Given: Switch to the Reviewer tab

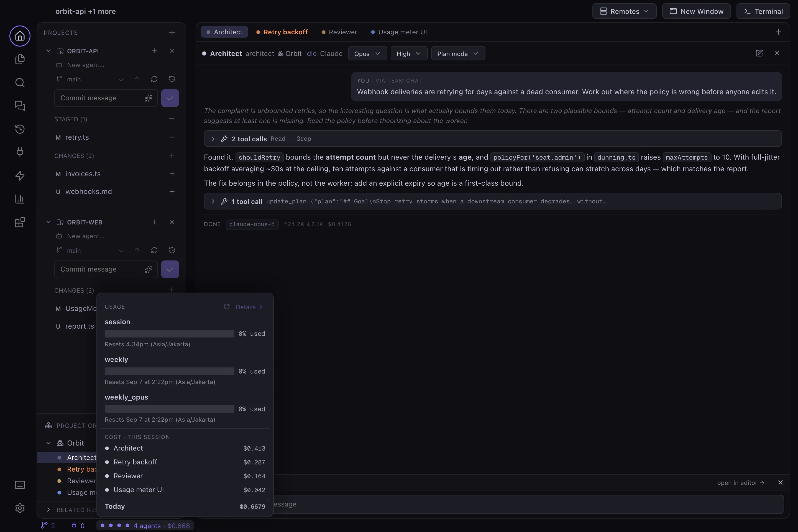Looking at the screenshot, I should click(339, 32).
